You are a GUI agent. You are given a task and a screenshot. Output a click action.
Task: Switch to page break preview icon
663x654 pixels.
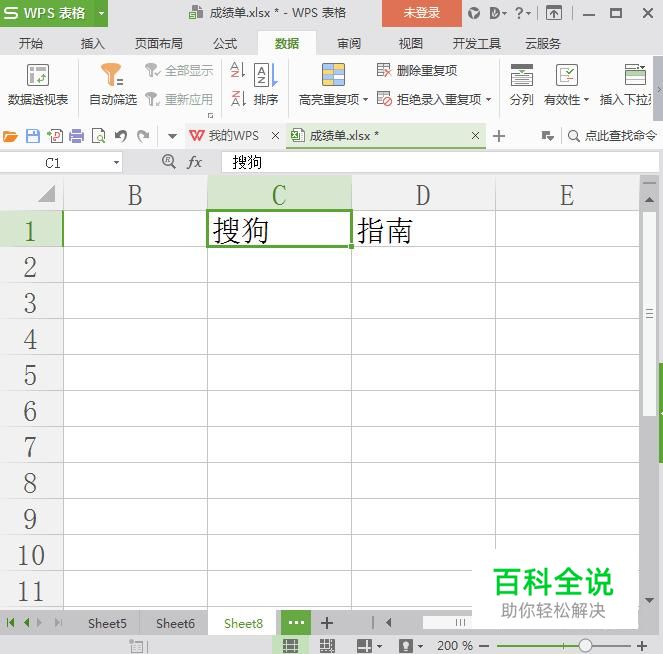click(x=327, y=646)
